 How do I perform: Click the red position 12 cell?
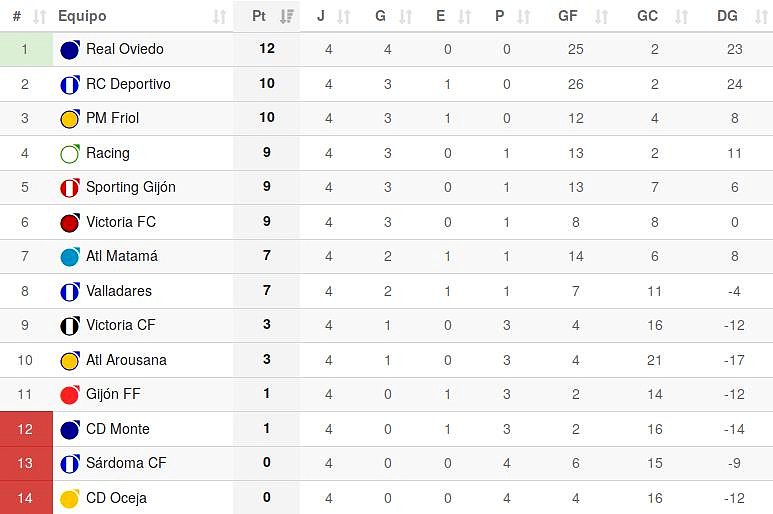pos(26,429)
